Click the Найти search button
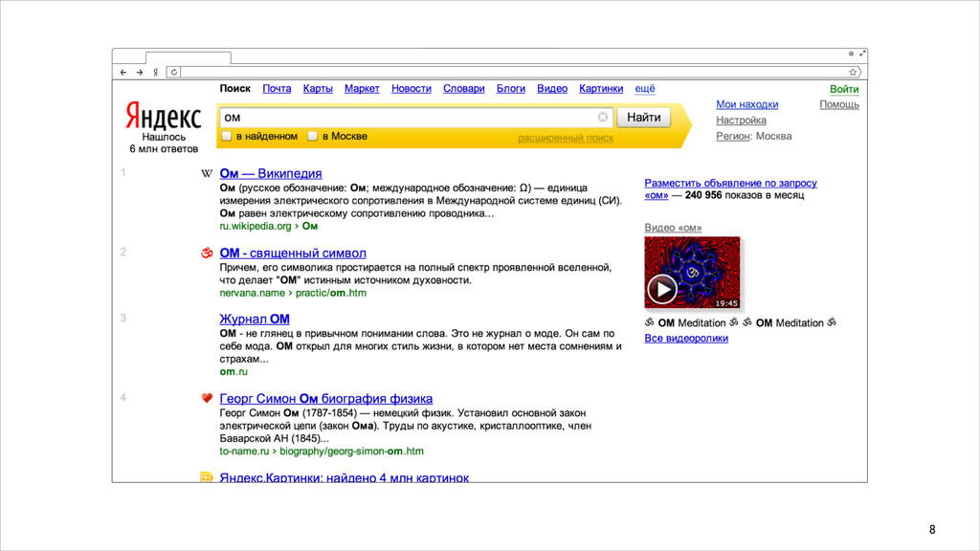 644,118
